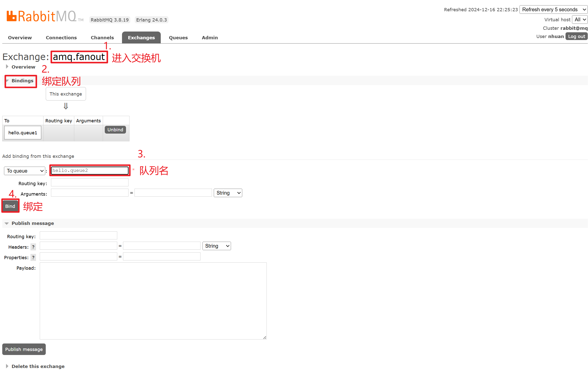
Task: Focus the binding Routing key field
Action: [x=90, y=182]
